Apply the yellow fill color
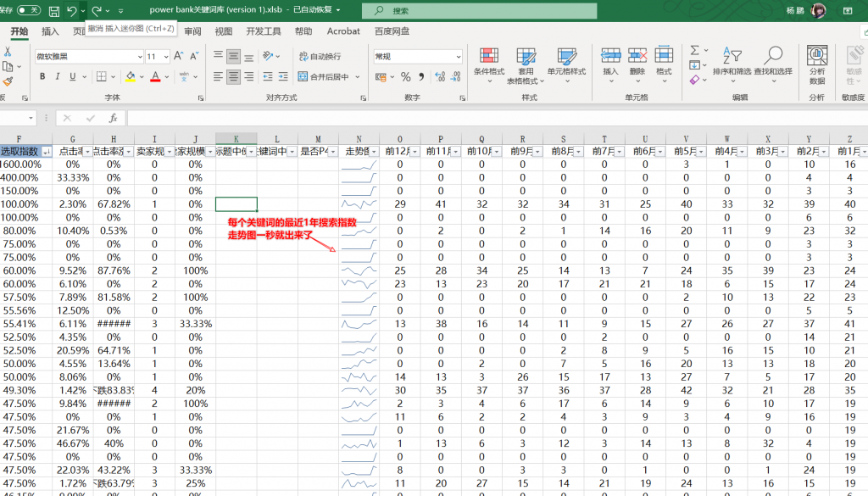 [x=130, y=76]
